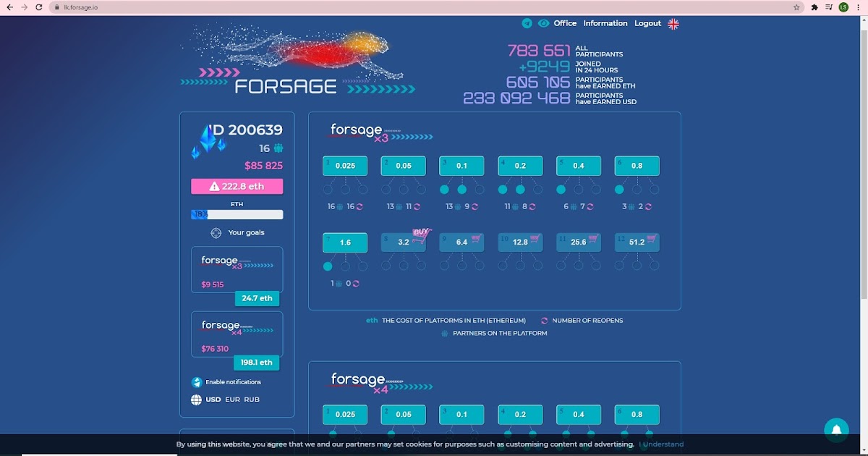Click the ETH progress bar showing 18%
Viewport: 868px width, 456px height.
coord(237,214)
